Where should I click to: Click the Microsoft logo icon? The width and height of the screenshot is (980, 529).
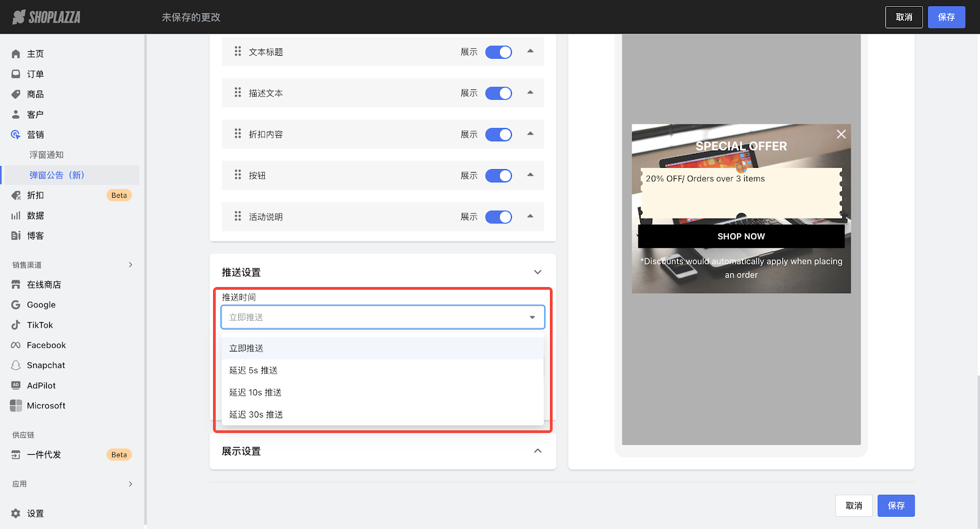click(16, 406)
